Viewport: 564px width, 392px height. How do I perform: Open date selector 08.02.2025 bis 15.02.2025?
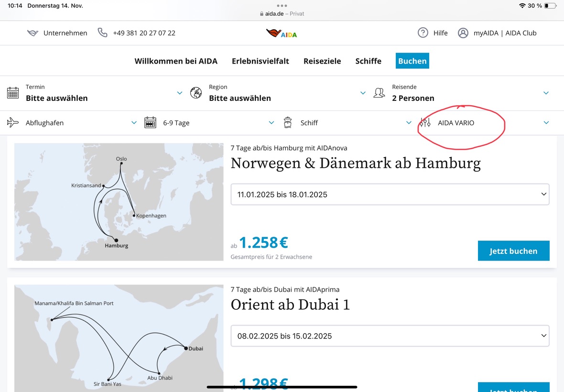click(x=390, y=336)
